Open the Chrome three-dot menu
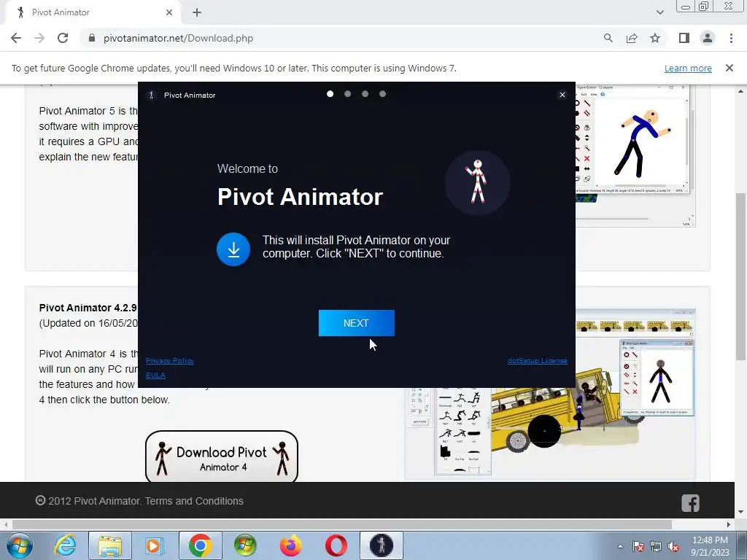This screenshot has height=560, width=747. (x=731, y=38)
